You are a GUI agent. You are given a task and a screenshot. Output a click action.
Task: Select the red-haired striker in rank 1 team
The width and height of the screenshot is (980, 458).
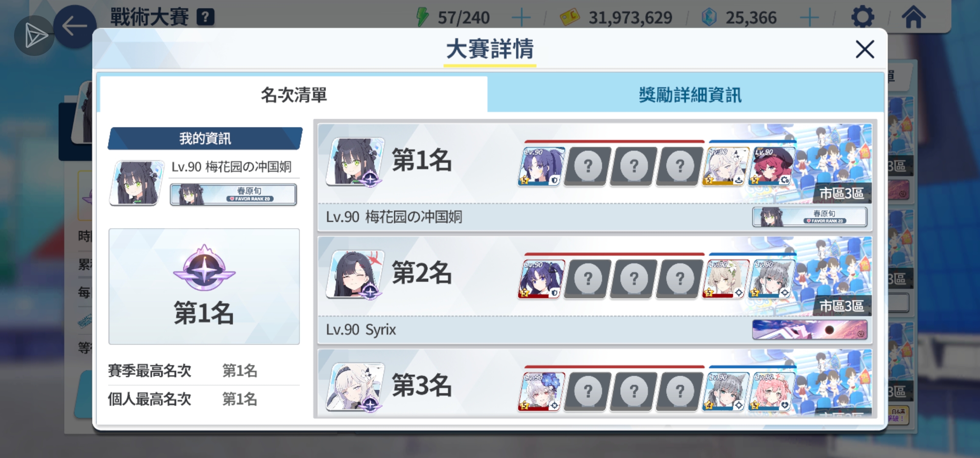772,166
